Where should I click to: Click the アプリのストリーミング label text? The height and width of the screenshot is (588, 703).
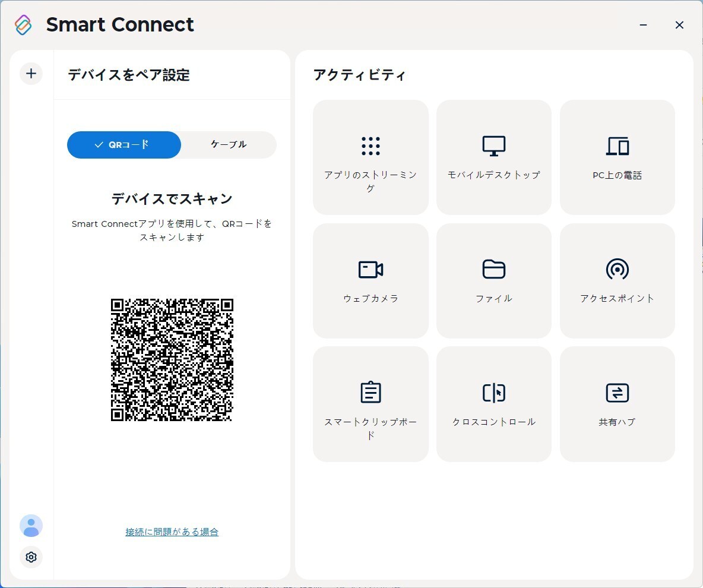(370, 182)
